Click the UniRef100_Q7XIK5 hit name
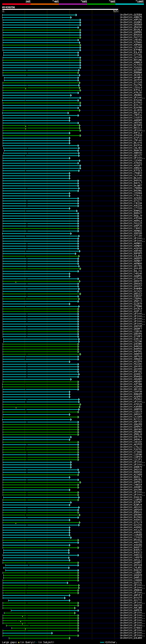146x644 pixels. [131, 82]
